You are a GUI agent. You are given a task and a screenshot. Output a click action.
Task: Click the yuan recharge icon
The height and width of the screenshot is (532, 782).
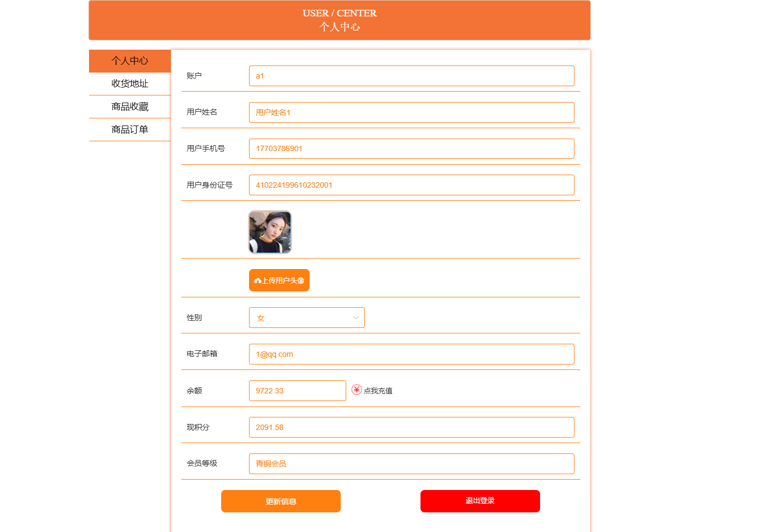pos(357,390)
